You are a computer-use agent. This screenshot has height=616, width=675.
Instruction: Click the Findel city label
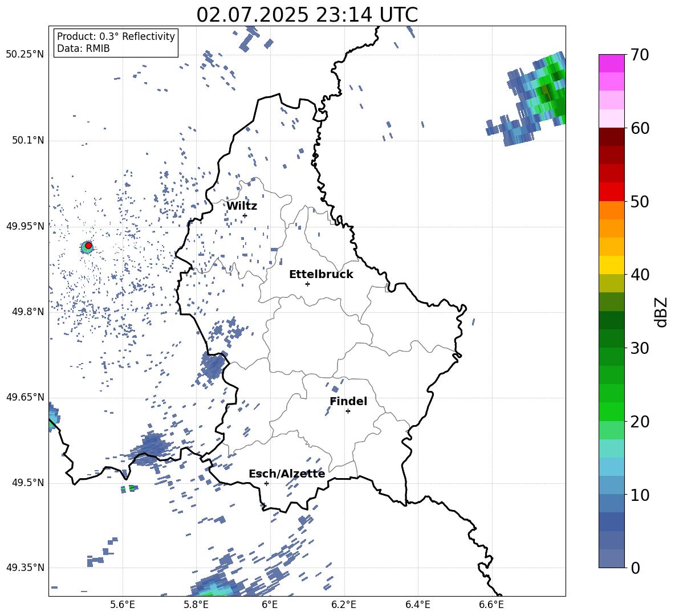coord(348,401)
